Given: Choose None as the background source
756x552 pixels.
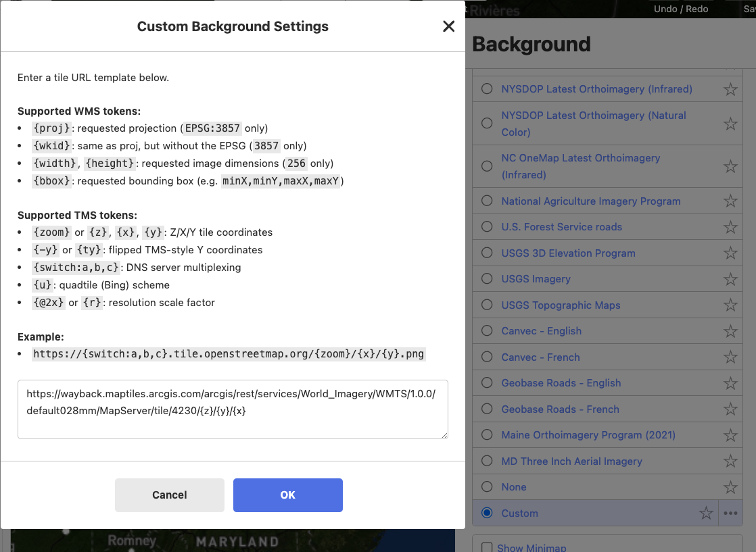Looking at the screenshot, I should [486, 487].
